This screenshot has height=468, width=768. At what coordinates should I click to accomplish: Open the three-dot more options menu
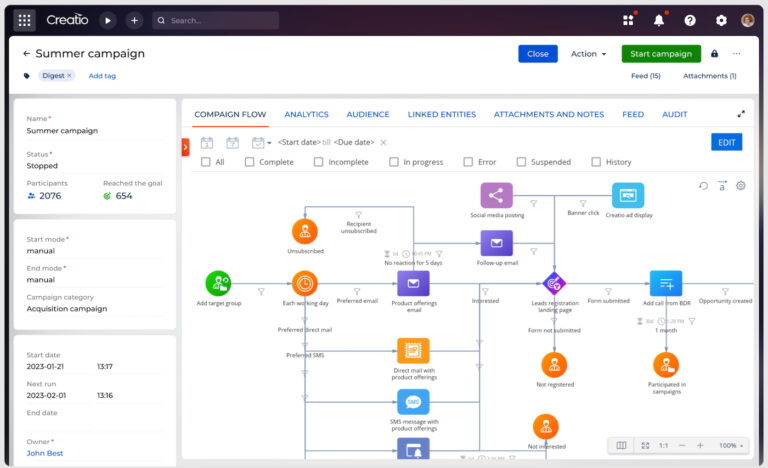click(x=737, y=53)
